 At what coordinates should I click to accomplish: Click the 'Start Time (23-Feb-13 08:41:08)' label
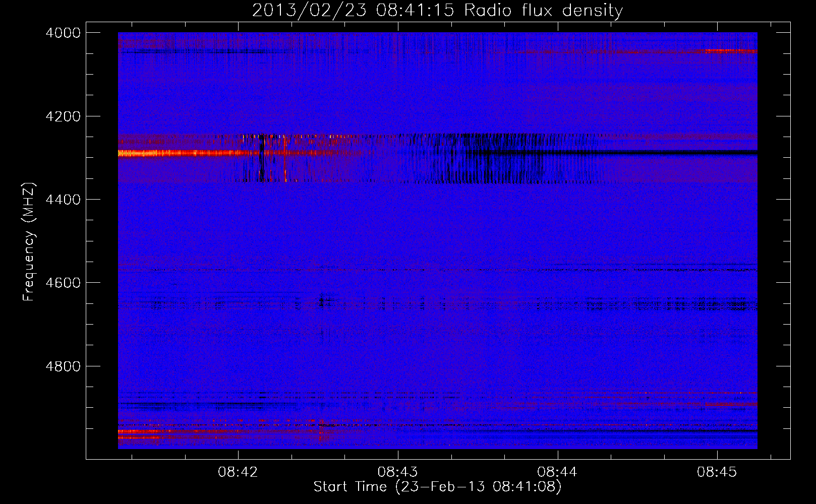[437, 487]
